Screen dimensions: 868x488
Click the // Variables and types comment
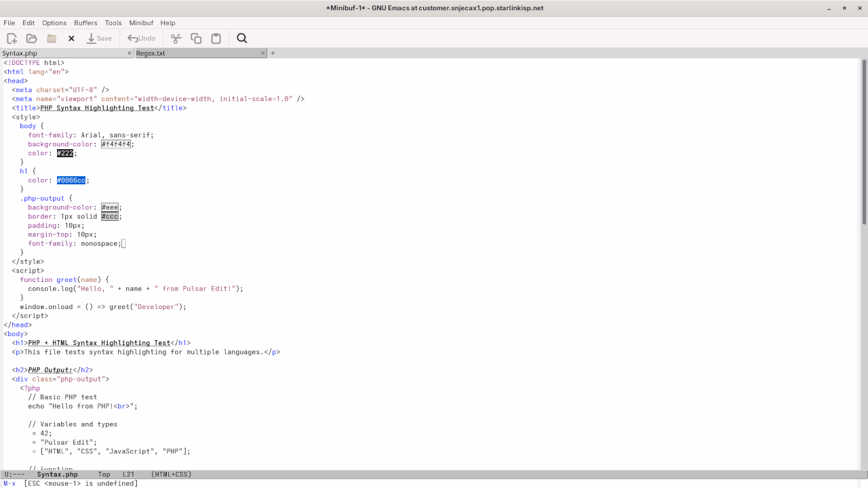73,424
